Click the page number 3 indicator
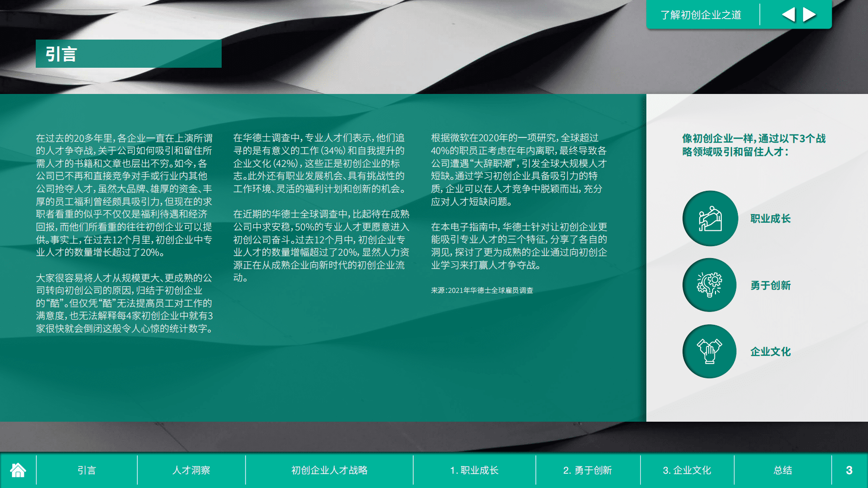This screenshot has height=488, width=868. (848, 470)
